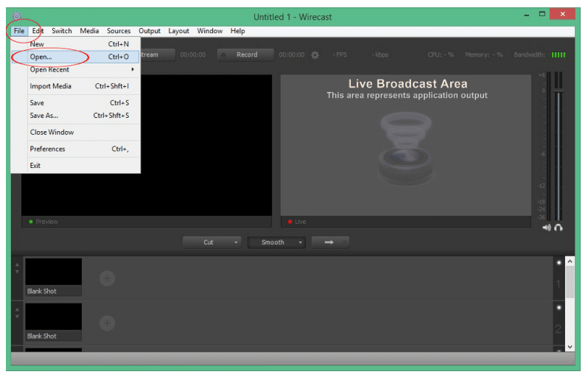Screen dimensions: 588x380
Task: Click the Live indicator label
Action: (x=301, y=222)
